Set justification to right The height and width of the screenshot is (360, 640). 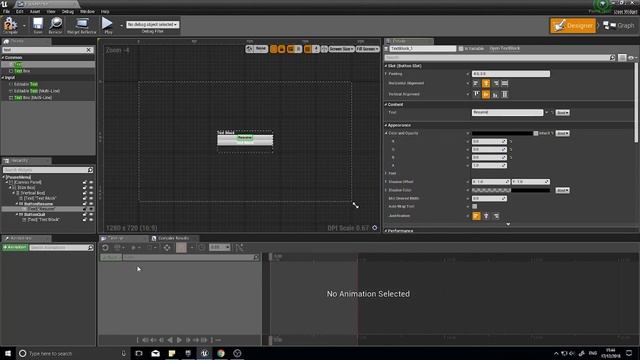coord(496,216)
